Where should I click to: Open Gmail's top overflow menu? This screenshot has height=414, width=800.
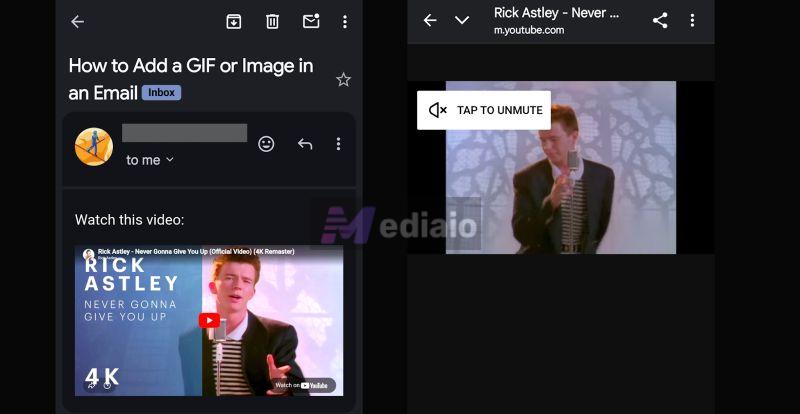click(345, 21)
